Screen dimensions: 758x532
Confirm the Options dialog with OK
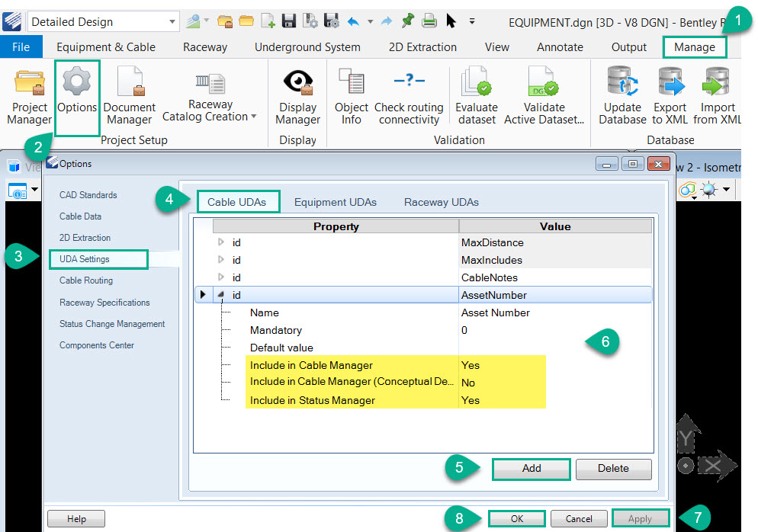point(517,518)
